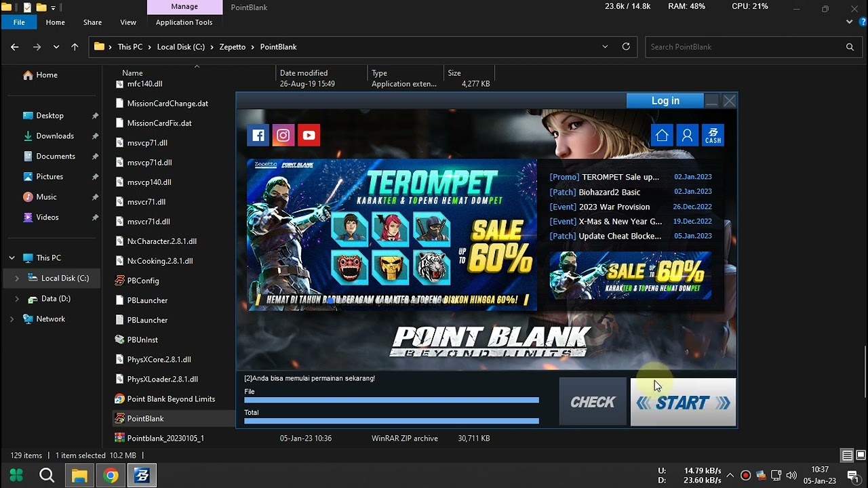Open the File tab in Explorer

tap(19, 22)
